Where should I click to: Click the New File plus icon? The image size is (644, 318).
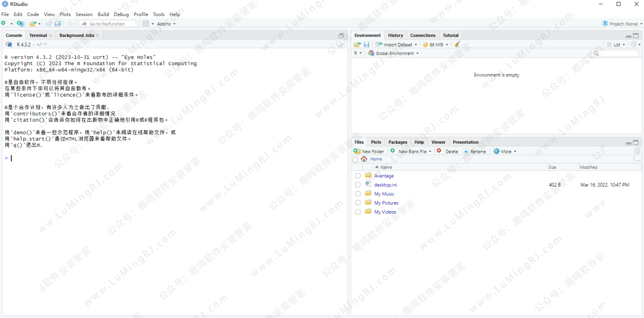point(4,24)
